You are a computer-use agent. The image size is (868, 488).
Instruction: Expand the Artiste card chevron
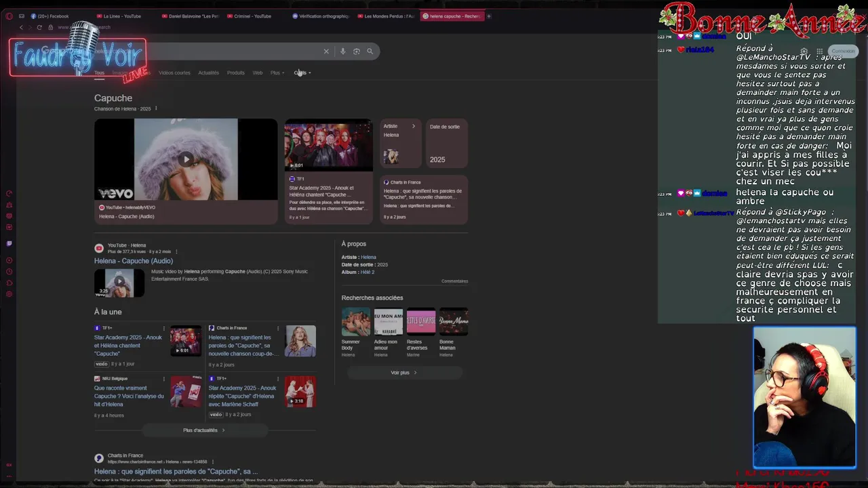(x=414, y=126)
